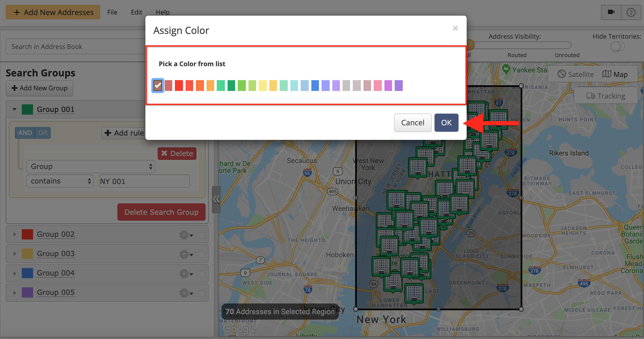This screenshot has width=644, height=339.
Task: Click the video camera icon
Action: tap(611, 12)
